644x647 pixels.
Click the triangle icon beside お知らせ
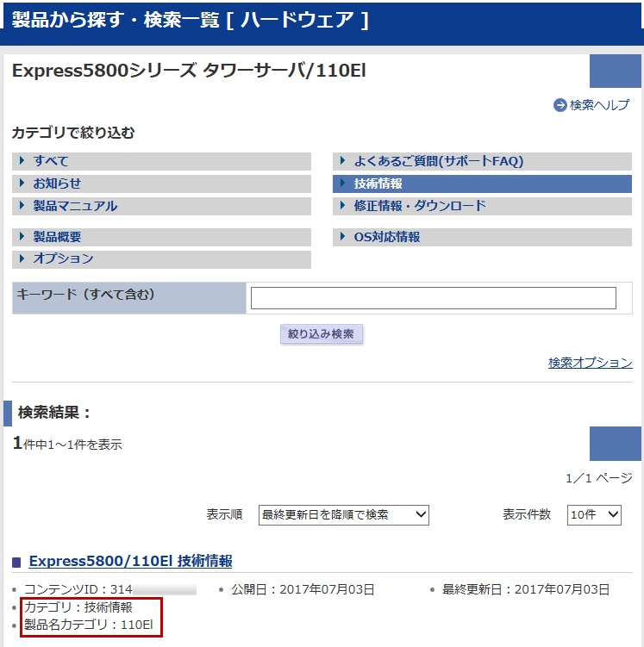[22, 183]
